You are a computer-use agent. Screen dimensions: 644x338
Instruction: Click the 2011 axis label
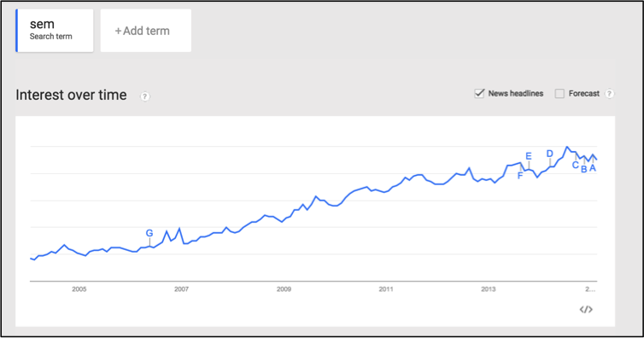(x=386, y=289)
